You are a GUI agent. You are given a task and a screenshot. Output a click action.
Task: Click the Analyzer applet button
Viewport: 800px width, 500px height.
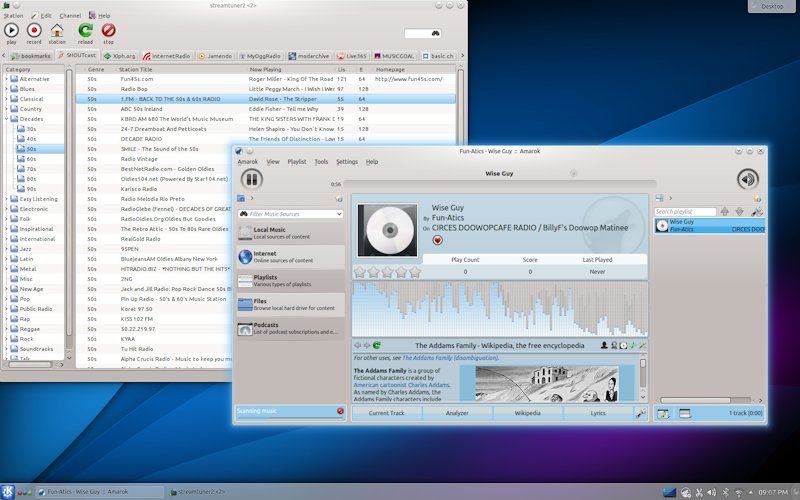(x=457, y=413)
